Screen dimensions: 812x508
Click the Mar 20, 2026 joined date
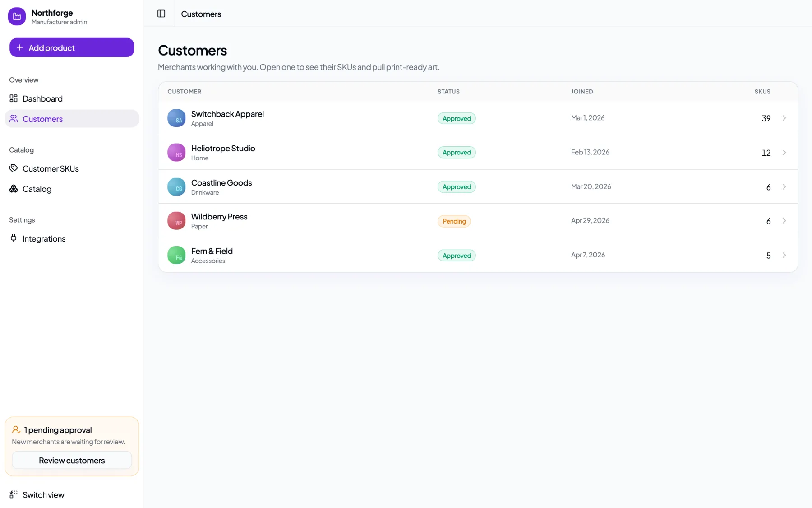click(591, 186)
